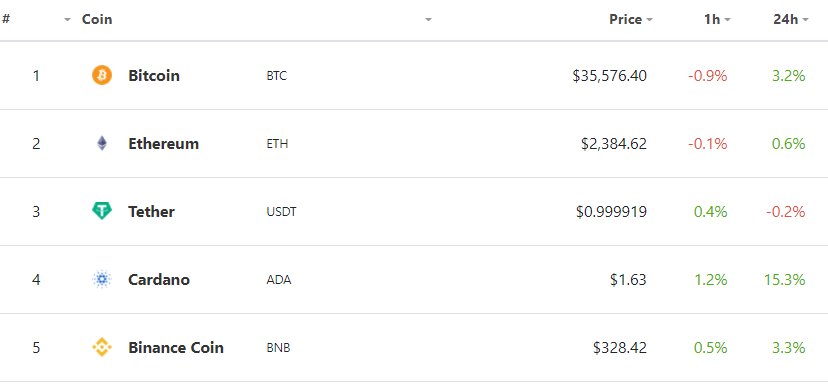This screenshot has width=828, height=386.
Task: Open the 1h column sort arrow
Action: 727,20
